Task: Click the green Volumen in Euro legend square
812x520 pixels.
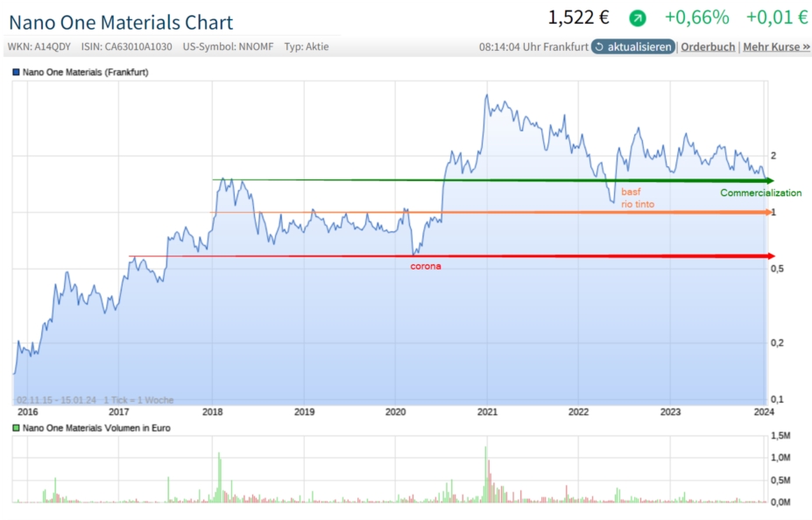Action: (15, 428)
